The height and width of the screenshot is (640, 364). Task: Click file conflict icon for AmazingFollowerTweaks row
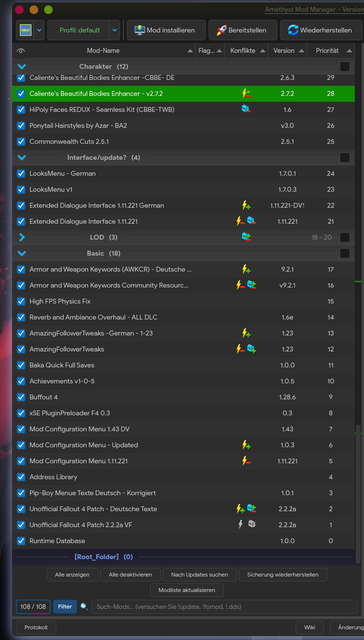click(251, 349)
